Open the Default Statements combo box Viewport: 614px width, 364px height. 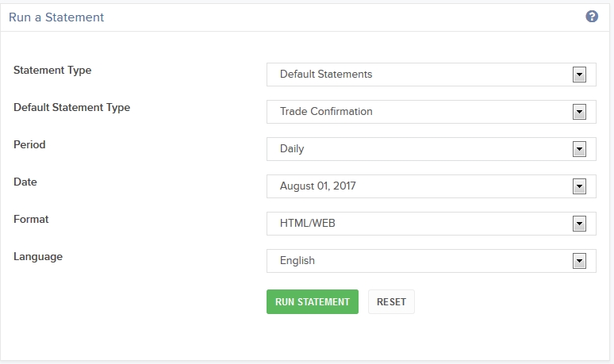tap(431, 75)
